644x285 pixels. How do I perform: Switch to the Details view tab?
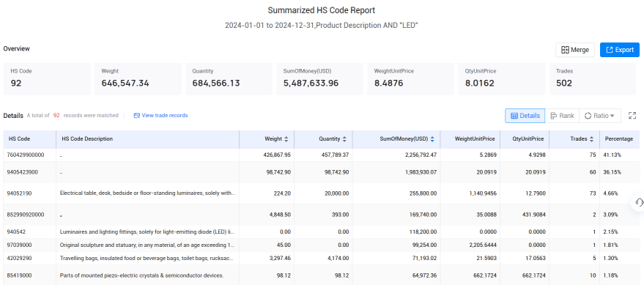point(525,116)
